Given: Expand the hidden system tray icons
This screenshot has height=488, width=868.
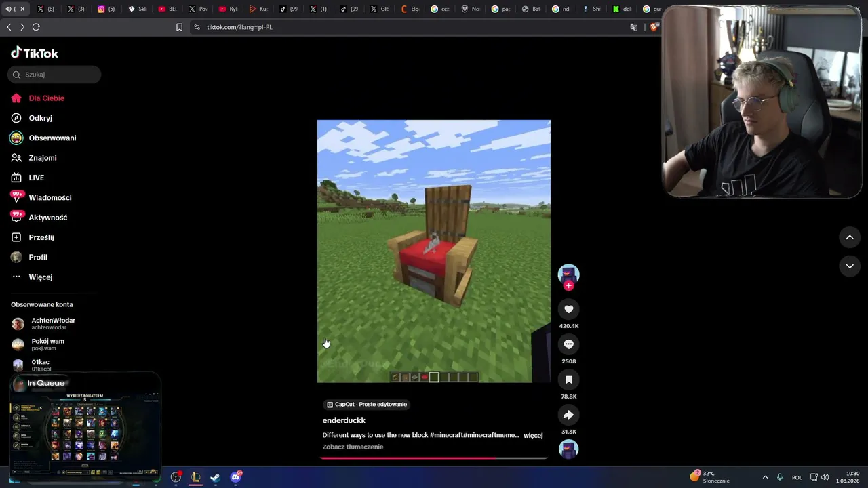Looking at the screenshot, I should tap(765, 477).
